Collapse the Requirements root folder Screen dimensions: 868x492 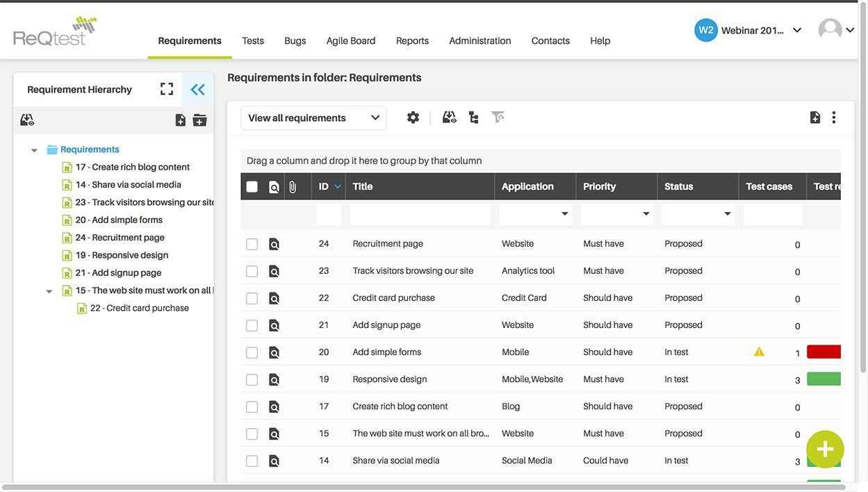[34, 150]
